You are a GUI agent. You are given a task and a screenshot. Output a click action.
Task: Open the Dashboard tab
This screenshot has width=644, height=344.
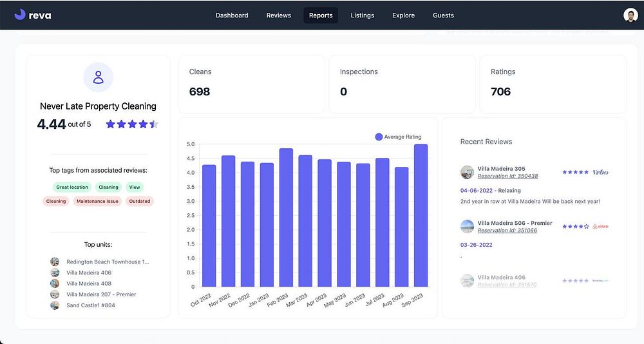point(232,15)
